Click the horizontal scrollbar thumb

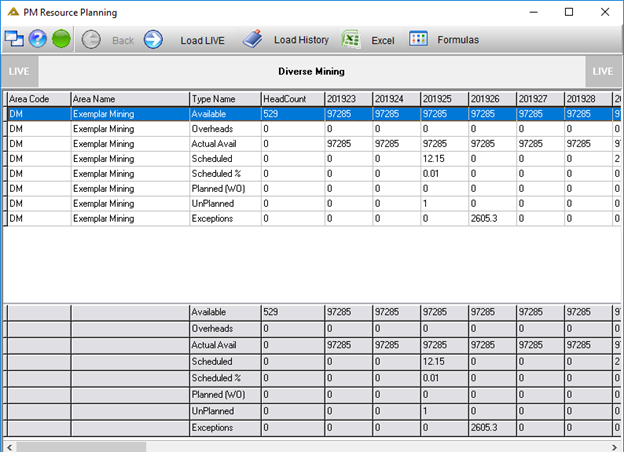pos(81,447)
